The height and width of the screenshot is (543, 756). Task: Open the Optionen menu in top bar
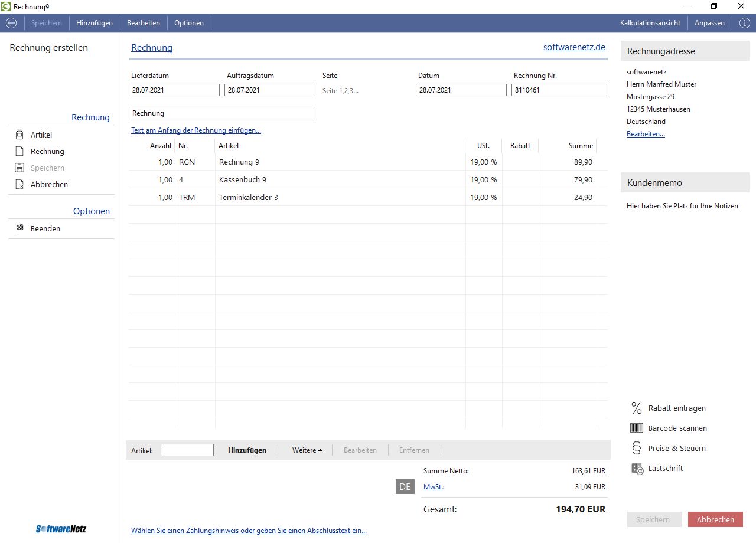[189, 23]
